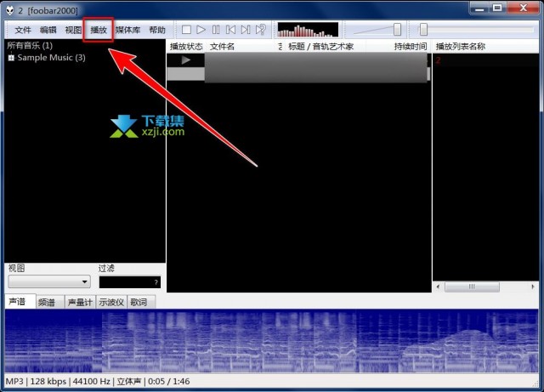The width and height of the screenshot is (544, 392).
Task: Click the Stop playback button
Action: tap(186, 30)
